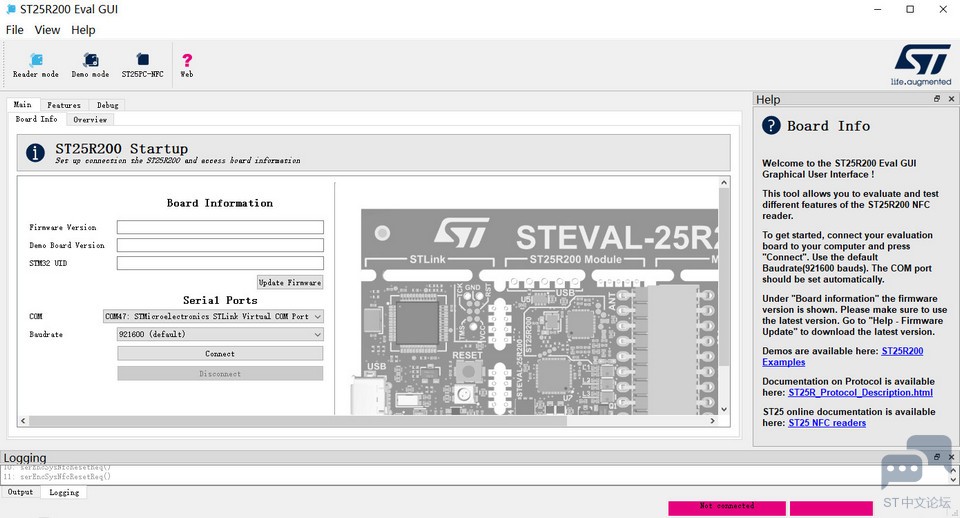
Task: Click the STM32 UID field
Action: [x=220, y=263]
